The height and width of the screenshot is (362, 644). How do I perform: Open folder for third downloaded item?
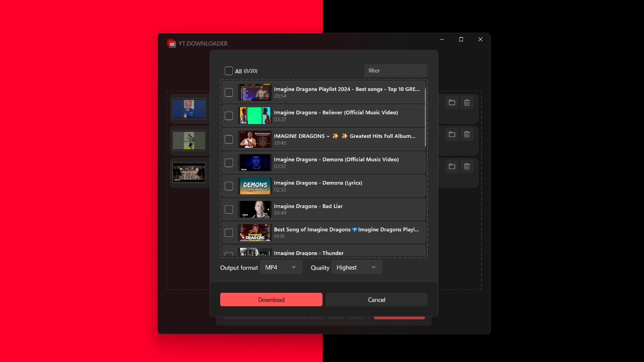tap(452, 167)
